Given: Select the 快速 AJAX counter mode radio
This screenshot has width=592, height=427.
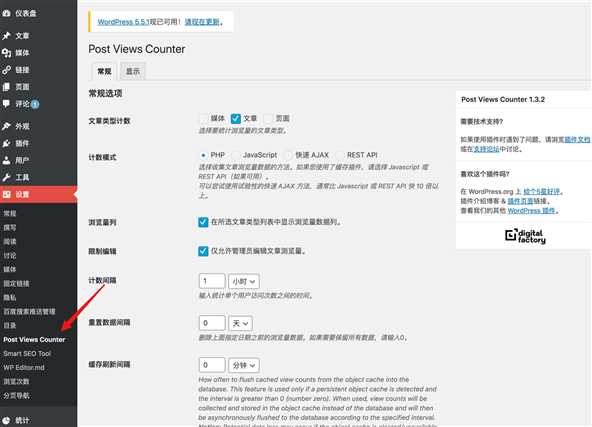Looking at the screenshot, I should 288,155.
